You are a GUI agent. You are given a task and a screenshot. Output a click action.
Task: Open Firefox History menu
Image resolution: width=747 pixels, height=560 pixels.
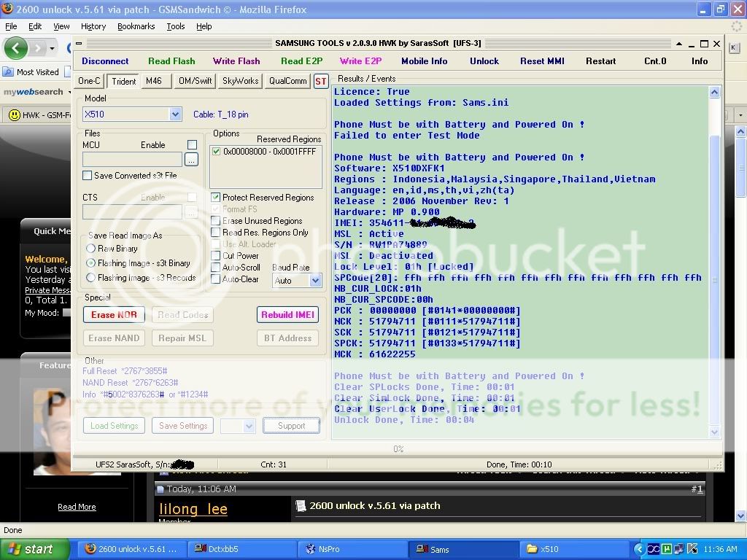point(93,26)
